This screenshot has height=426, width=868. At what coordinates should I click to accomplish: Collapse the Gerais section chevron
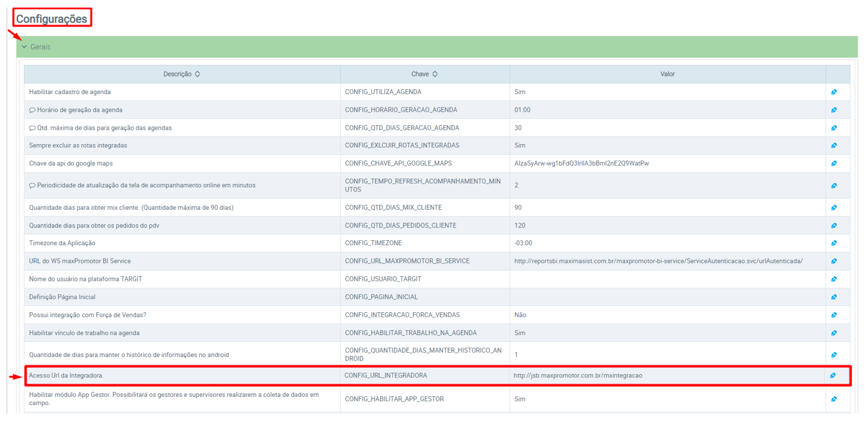24,47
